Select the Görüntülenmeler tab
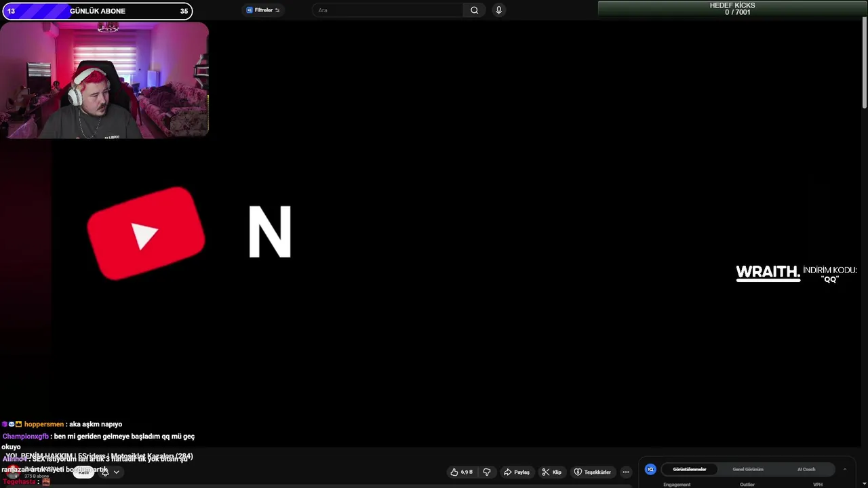Image resolution: width=868 pixels, height=488 pixels. tap(689, 469)
